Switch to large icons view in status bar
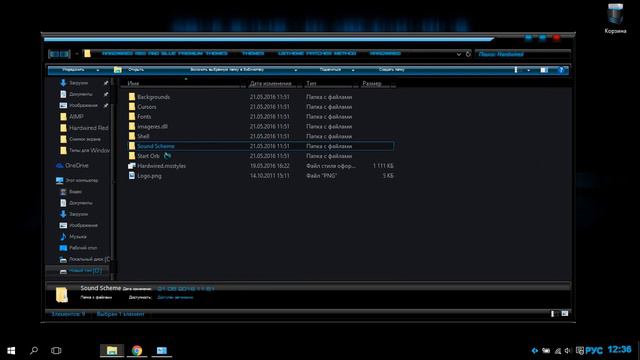 click(564, 313)
